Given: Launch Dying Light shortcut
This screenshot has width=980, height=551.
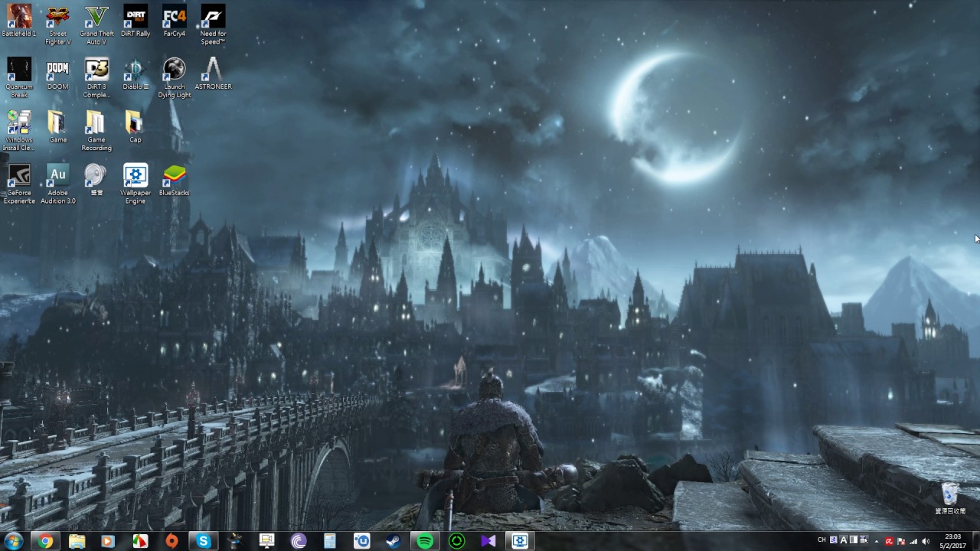Looking at the screenshot, I should pos(174,70).
